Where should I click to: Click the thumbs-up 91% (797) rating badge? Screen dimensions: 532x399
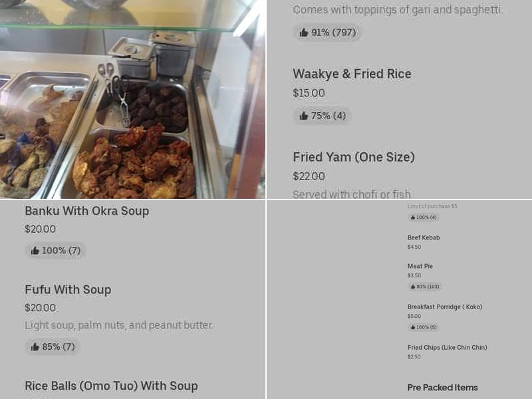pos(327,32)
